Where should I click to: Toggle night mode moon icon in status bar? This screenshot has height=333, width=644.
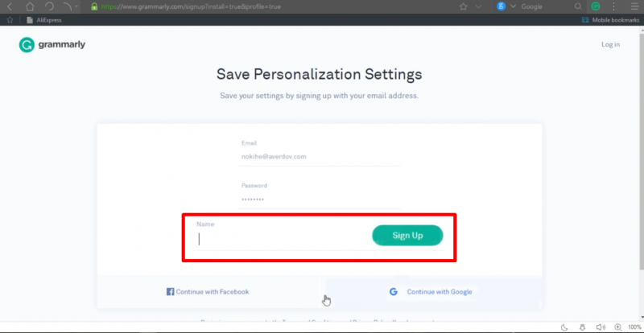[563, 327]
